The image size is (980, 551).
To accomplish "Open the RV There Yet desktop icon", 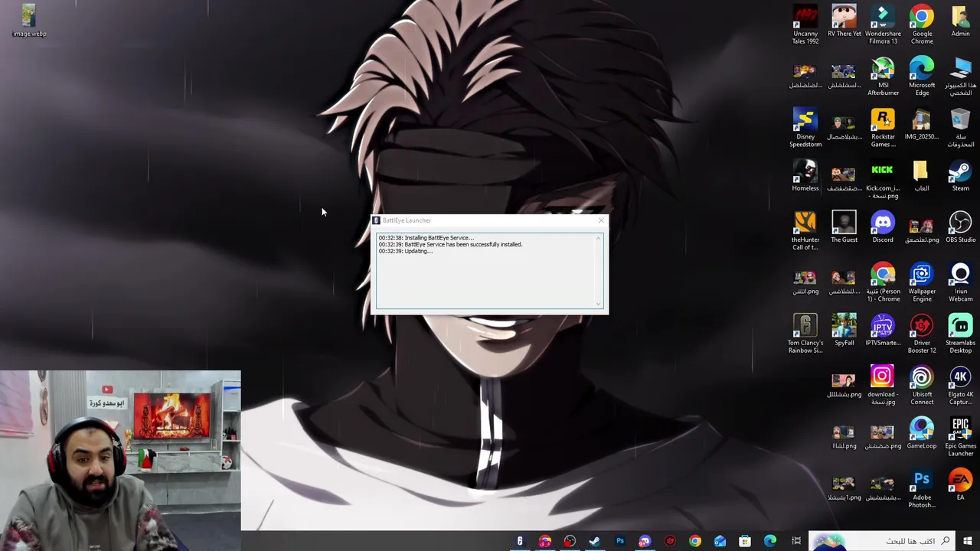I will [844, 21].
